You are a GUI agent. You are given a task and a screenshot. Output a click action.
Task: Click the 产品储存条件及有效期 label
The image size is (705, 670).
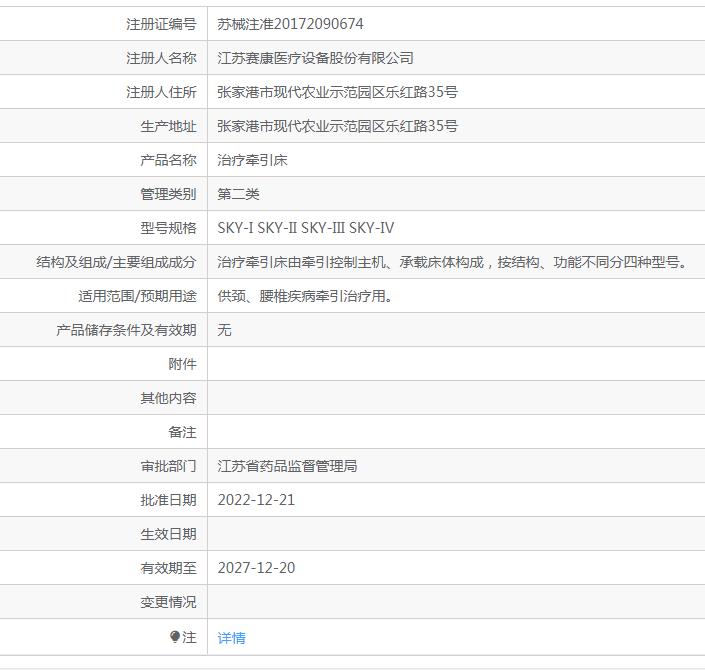click(x=126, y=330)
